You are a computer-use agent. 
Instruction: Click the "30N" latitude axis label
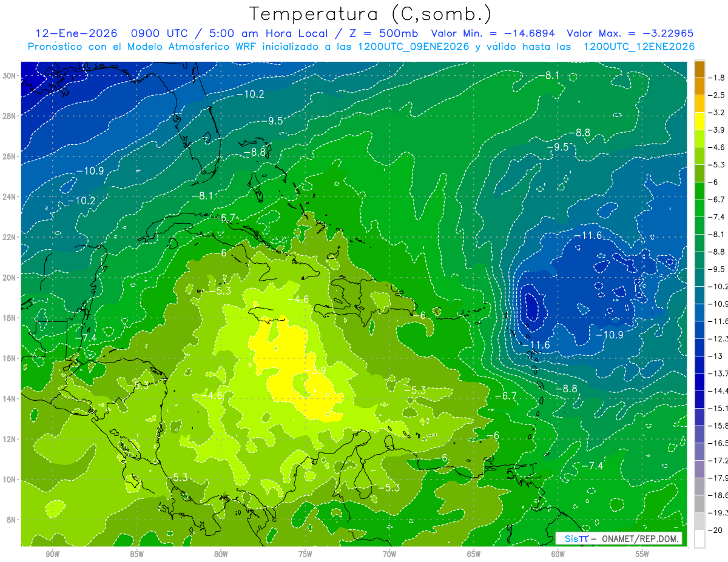click(10, 75)
